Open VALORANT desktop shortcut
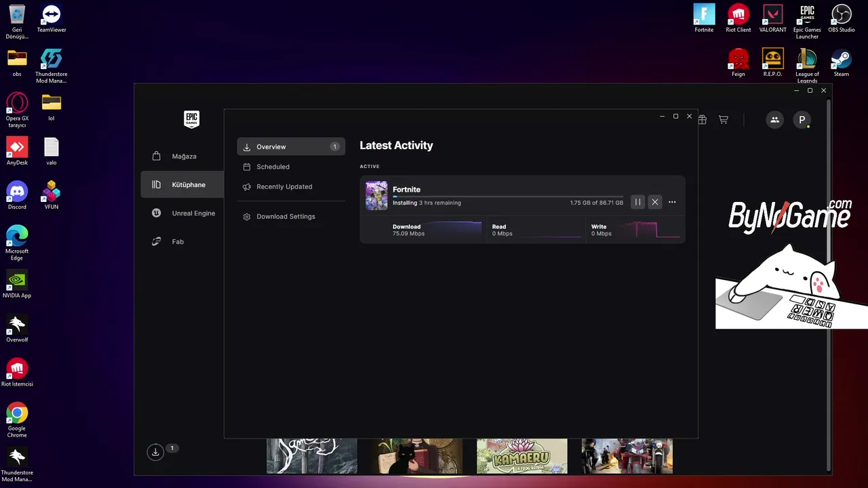This screenshot has height=488, width=868. [772, 19]
